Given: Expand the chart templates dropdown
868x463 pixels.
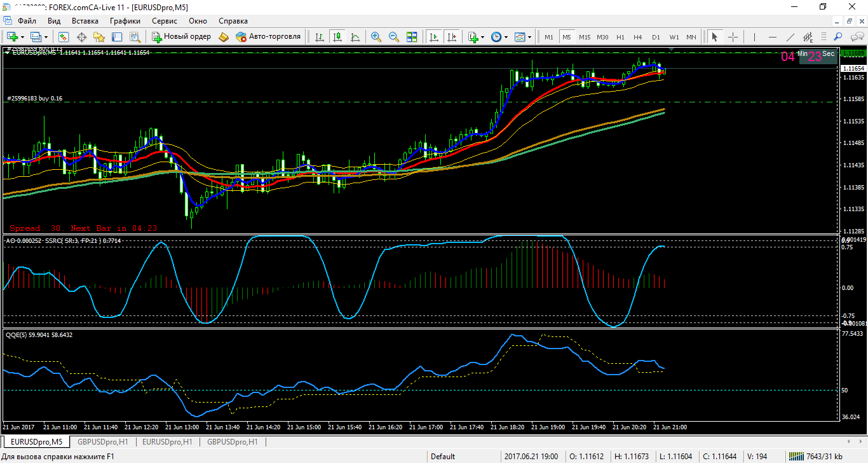Looking at the screenshot, I should 530,37.
